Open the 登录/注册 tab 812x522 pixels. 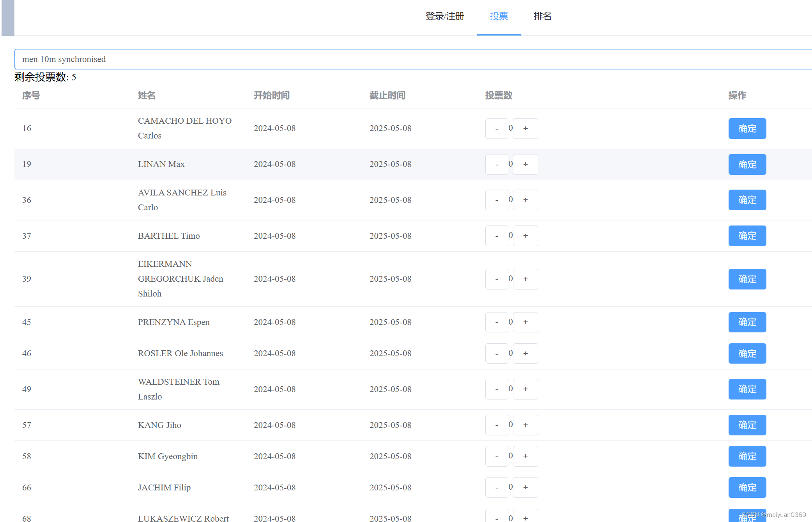[445, 16]
